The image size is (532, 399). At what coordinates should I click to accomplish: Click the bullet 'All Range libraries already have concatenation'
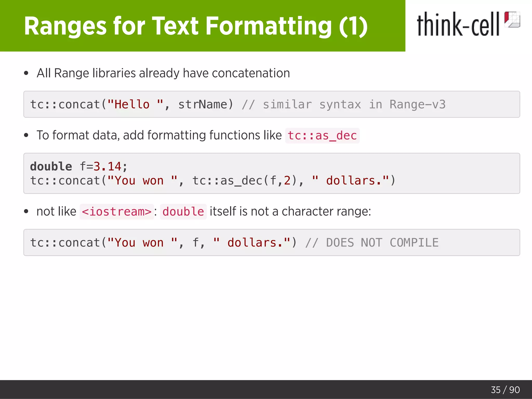pyautogui.click(x=163, y=73)
